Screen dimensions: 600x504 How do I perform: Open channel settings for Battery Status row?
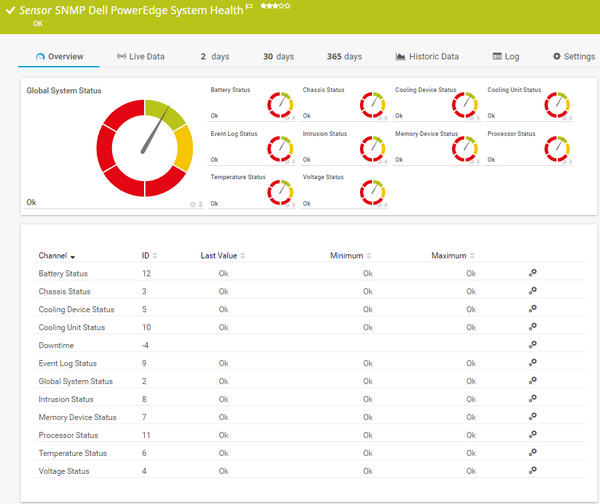(533, 273)
